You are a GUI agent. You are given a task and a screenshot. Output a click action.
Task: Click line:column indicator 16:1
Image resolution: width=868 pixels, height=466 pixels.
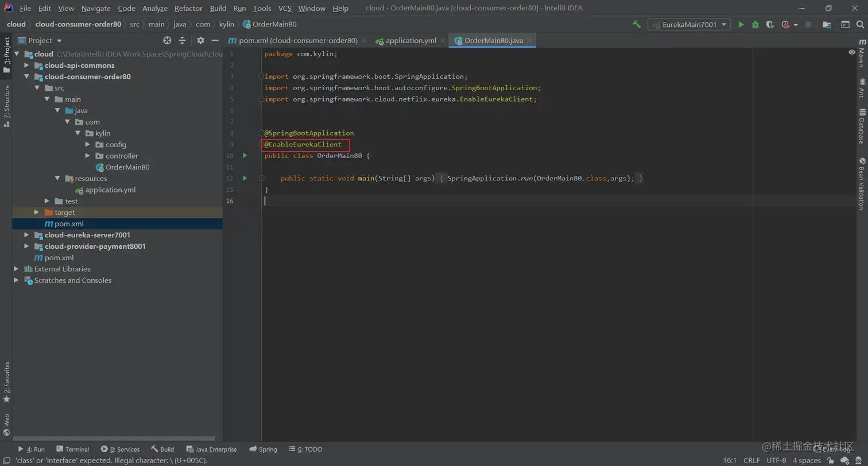pyautogui.click(x=730, y=460)
